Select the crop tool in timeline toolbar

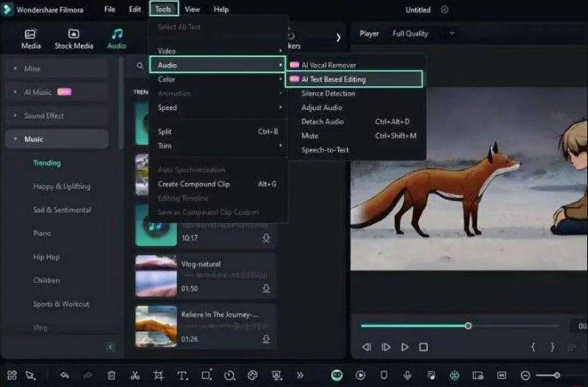(158, 375)
